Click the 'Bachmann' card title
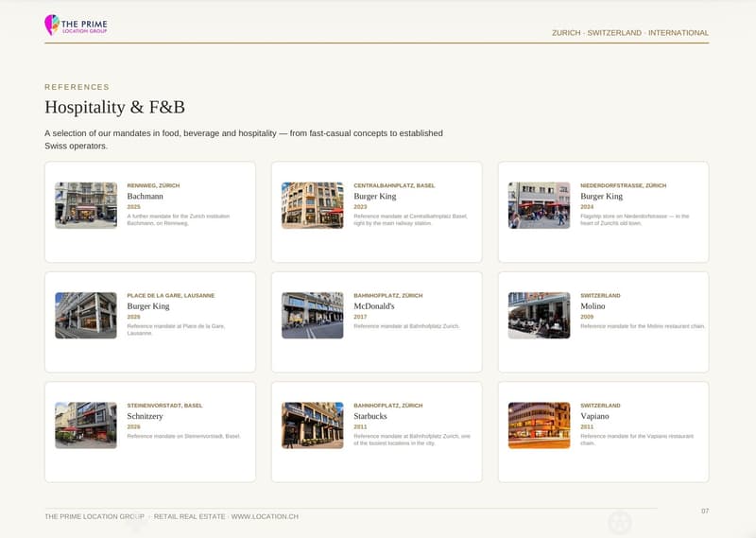Image resolution: width=756 pixels, height=538 pixels. tap(146, 196)
